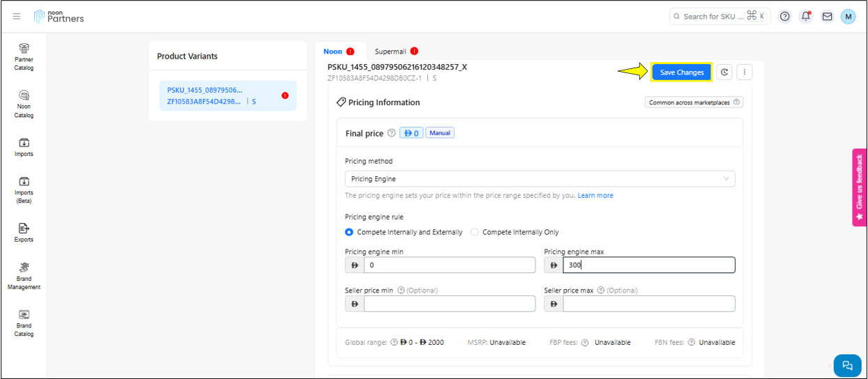Select Compete Internally and Externally option

pyautogui.click(x=349, y=232)
